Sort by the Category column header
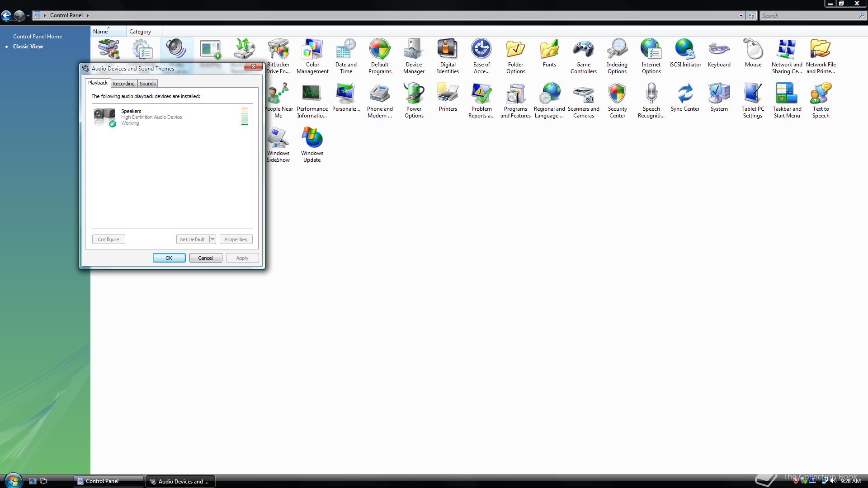Image resolution: width=868 pixels, height=488 pixels. point(140,32)
